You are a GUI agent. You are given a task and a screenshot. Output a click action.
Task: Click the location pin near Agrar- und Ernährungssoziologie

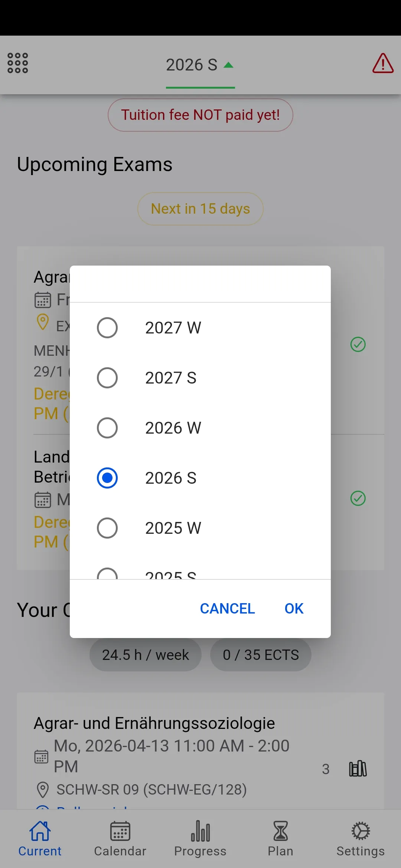pos(44,789)
